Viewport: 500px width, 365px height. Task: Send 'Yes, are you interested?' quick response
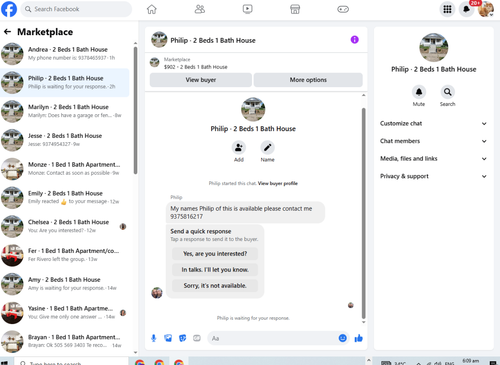pos(215,254)
